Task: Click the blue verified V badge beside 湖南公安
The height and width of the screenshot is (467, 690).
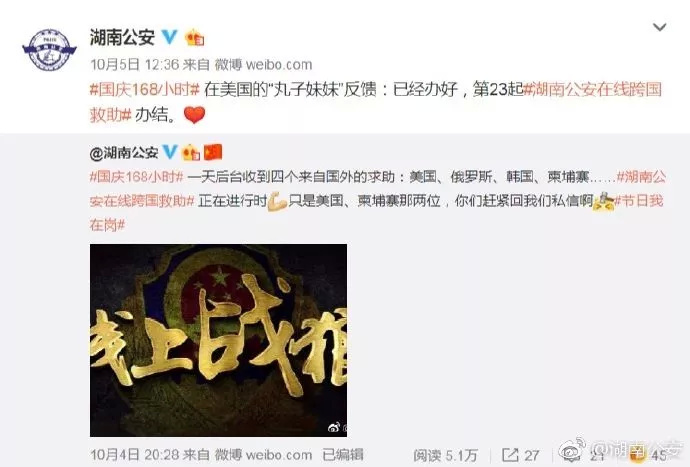Action: 169,37
